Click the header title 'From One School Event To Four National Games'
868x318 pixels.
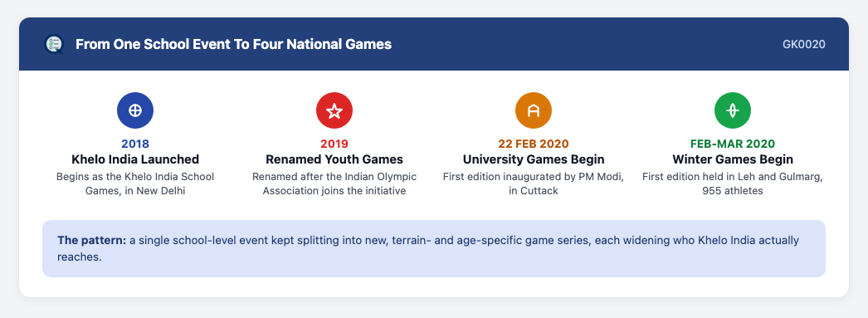234,44
